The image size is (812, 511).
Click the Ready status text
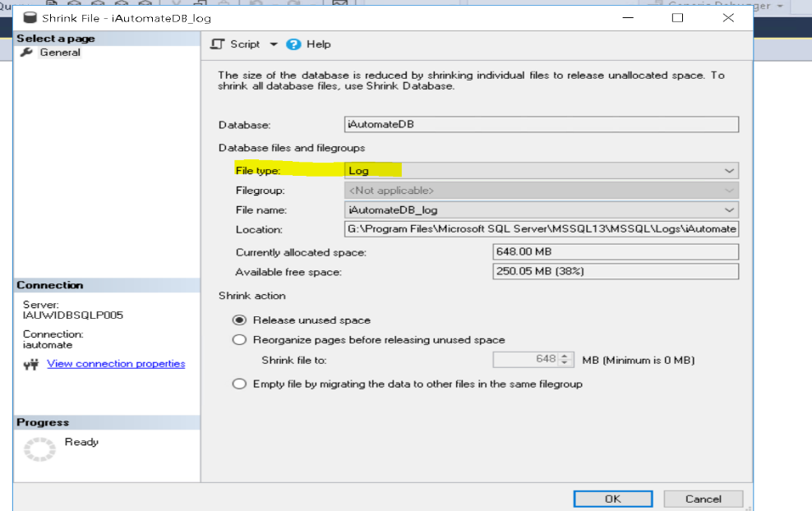coord(81,442)
